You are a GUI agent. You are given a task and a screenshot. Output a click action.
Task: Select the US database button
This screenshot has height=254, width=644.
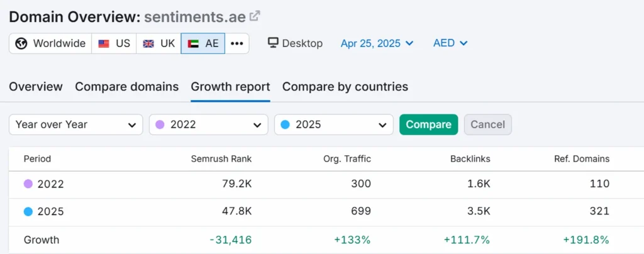click(x=114, y=43)
